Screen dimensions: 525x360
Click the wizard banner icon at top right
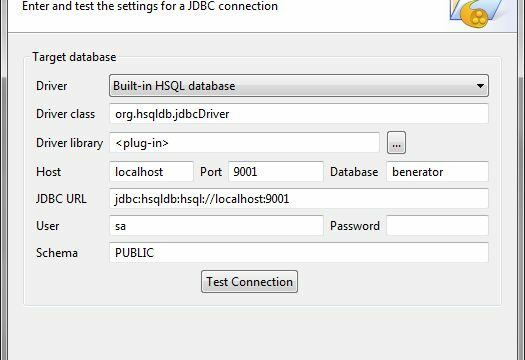click(477, 13)
